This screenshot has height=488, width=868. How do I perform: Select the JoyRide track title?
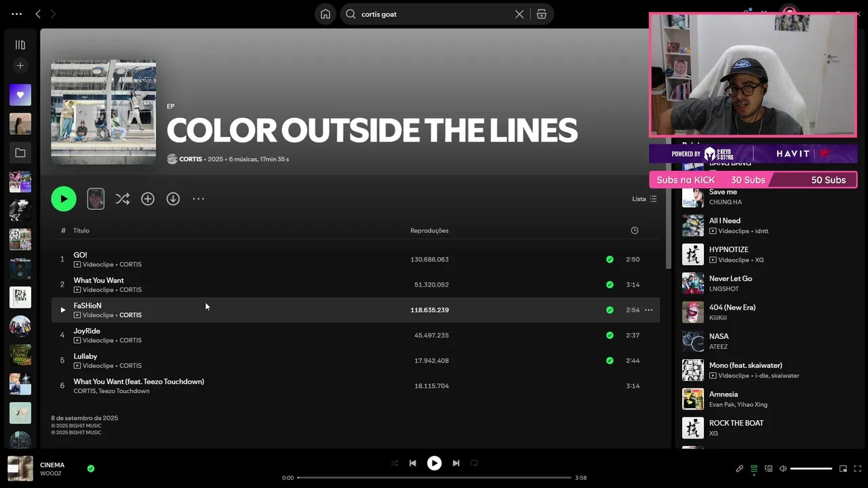(x=87, y=331)
